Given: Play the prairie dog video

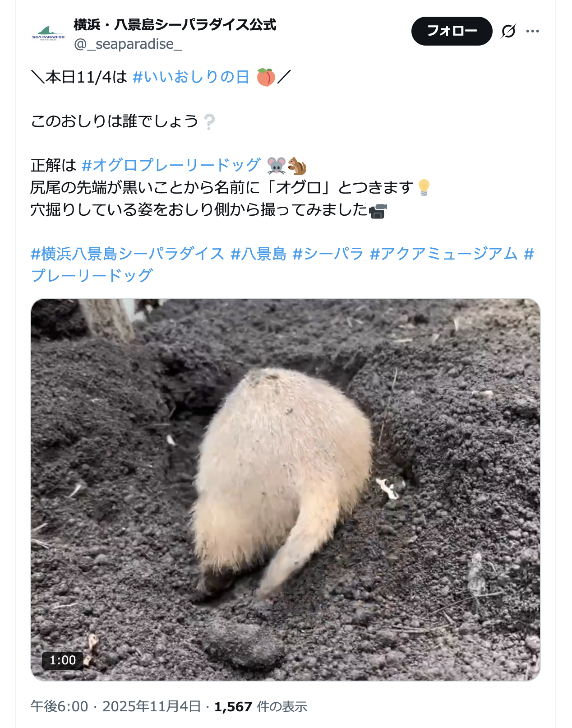Looking at the screenshot, I should point(286,489).
